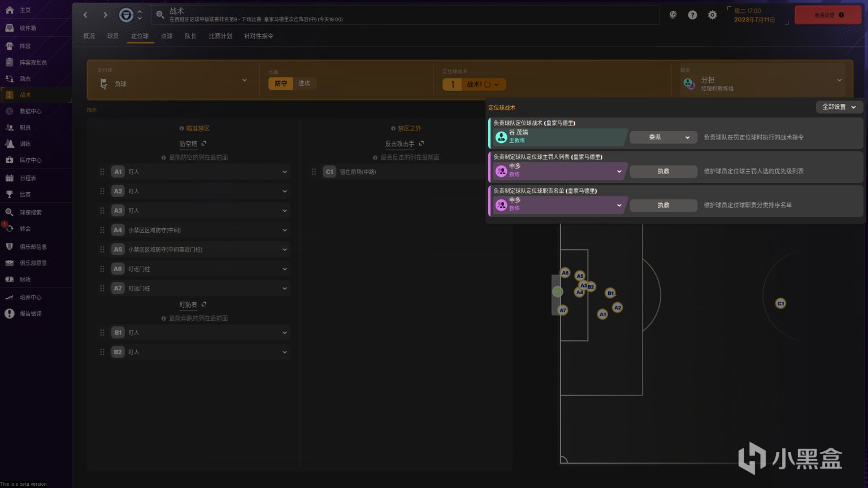Open the settings gear icon
Image resolution: width=868 pixels, height=488 pixels.
pos(712,15)
